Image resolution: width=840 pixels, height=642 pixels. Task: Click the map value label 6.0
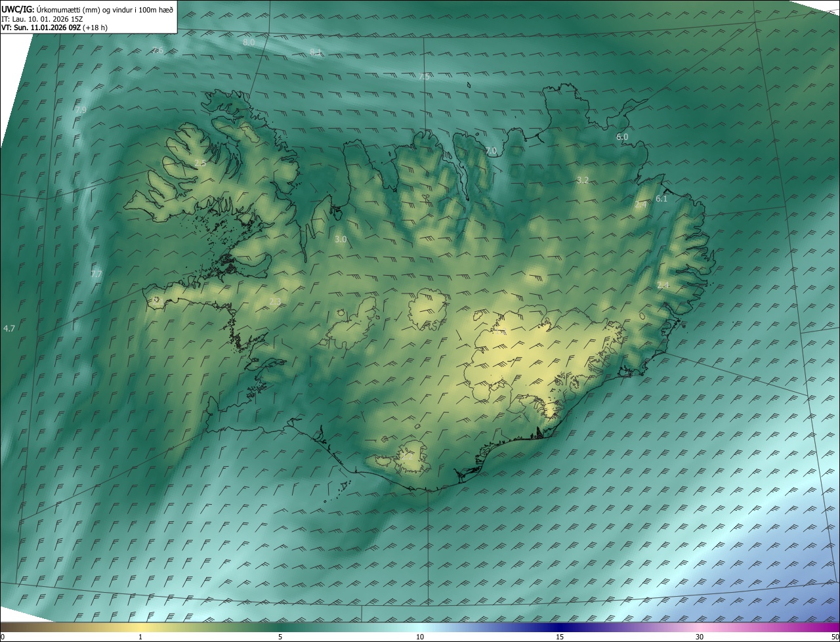(x=622, y=137)
